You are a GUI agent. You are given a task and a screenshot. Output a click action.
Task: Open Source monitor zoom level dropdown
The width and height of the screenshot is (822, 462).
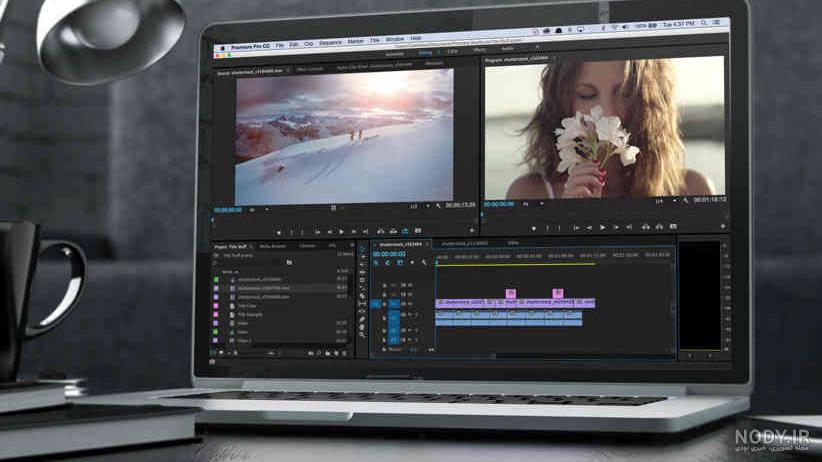(x=258, y=209)
